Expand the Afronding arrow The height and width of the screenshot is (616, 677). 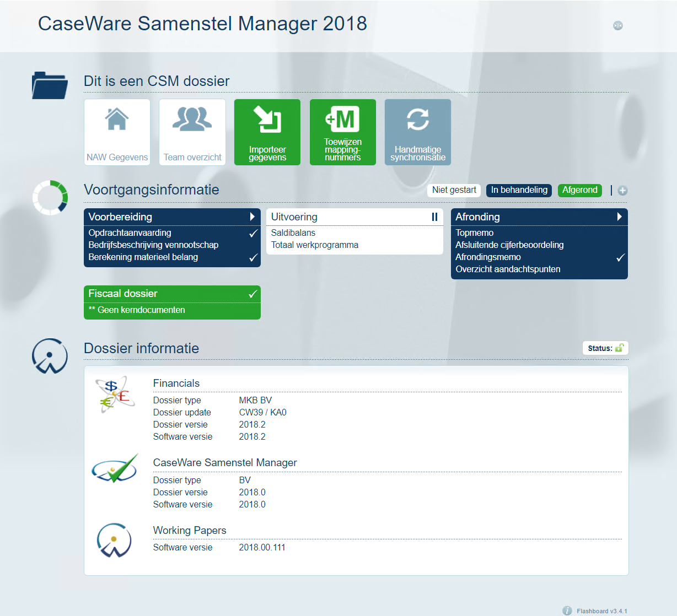tap(620, 217)
